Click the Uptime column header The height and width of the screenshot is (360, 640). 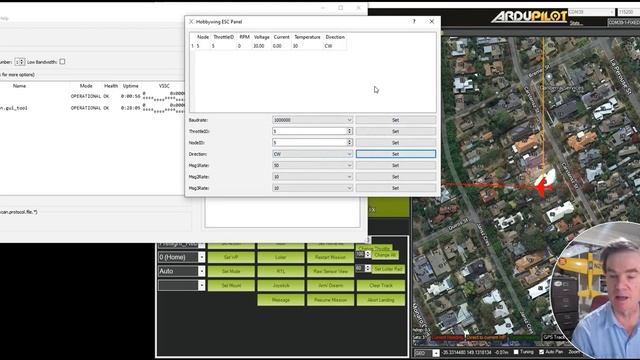coord(131,86)
